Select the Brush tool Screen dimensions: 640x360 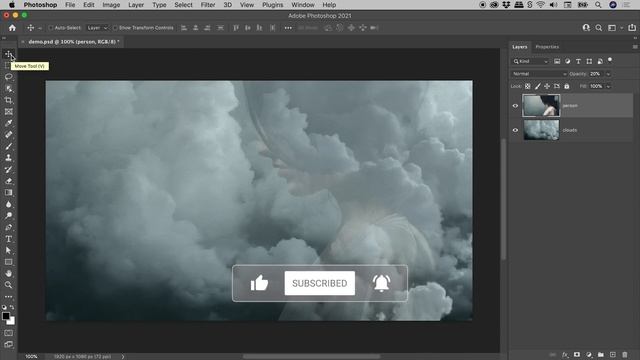8,146
